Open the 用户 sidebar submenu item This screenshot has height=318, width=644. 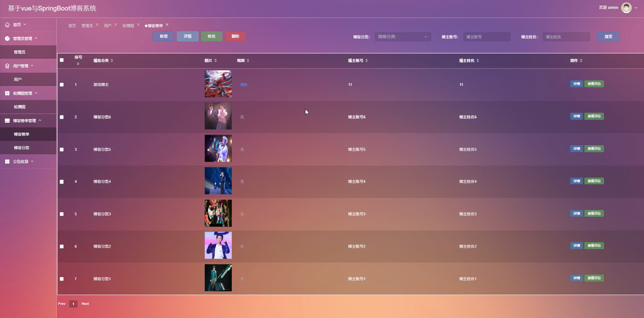(28, 79)
